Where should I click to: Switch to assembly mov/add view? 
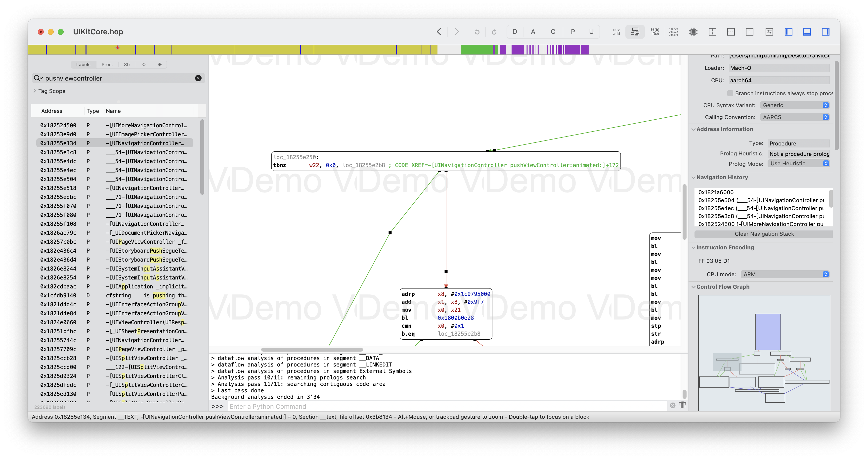pos(616,32)
